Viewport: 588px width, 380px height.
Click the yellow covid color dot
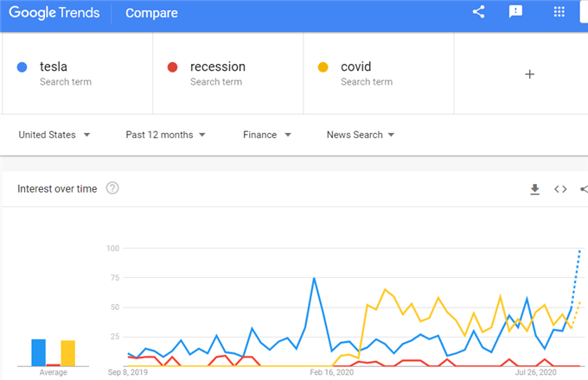tap(323, 67)
